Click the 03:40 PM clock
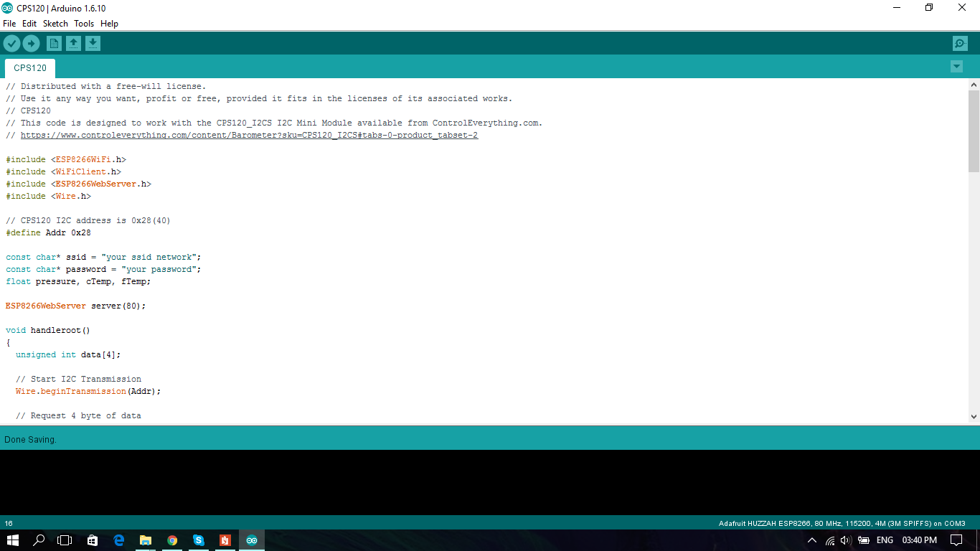 coord(919,540)
